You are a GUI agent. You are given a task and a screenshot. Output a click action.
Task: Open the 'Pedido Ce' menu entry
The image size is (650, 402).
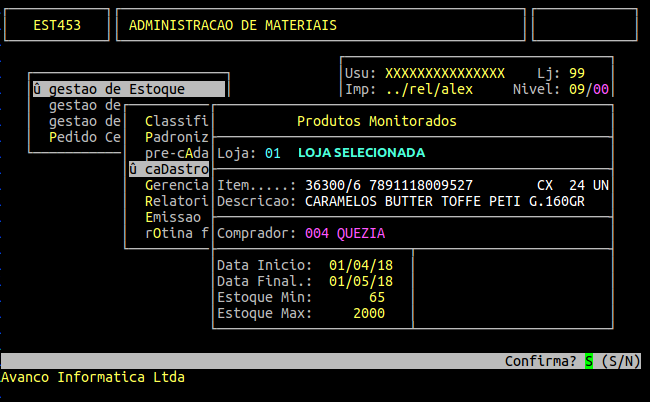[x=85, y=137]
